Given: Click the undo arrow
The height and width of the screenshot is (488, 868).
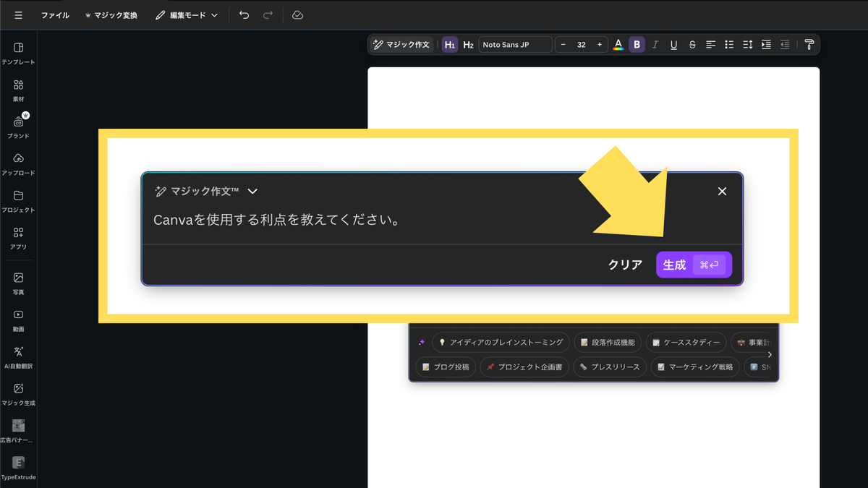Looking at the screenshot, I should pyautogui.click(x=244, y=15).
